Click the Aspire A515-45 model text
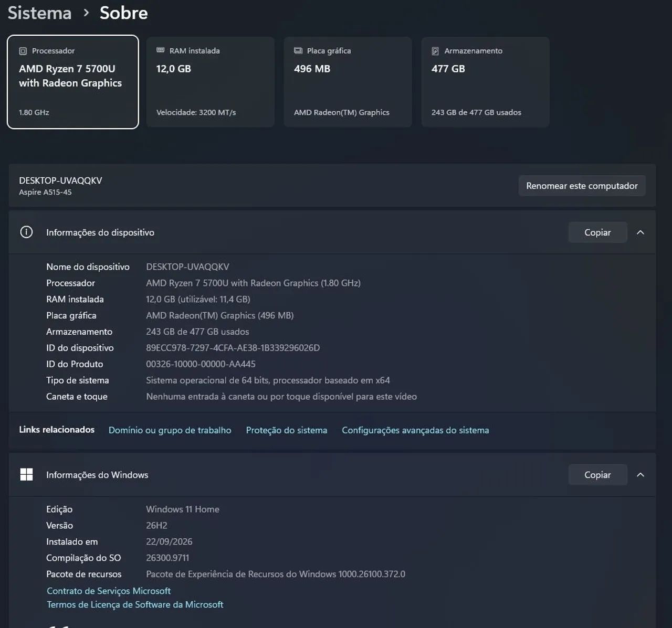 pyautogui.click(x=45, y=192)
